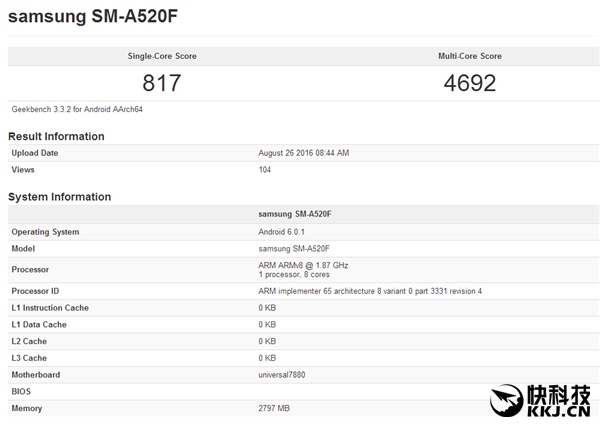The image size is (600, 427).
Task: Select the Single-Core Score header
Action: point(162,56)
